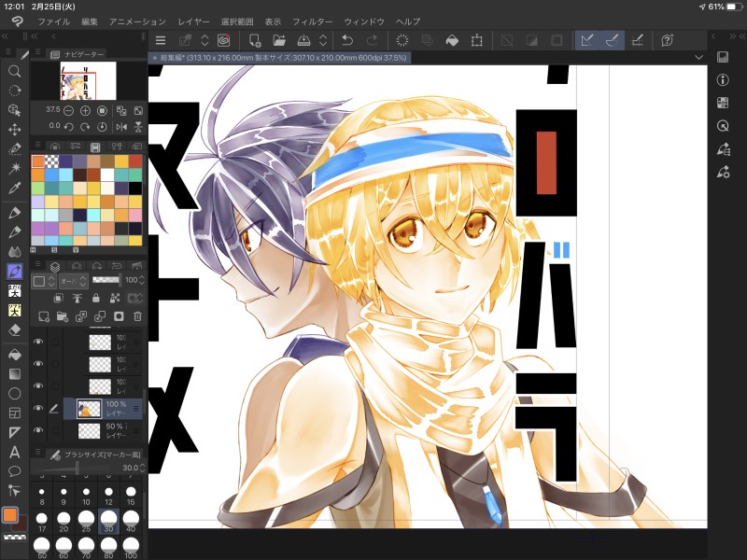Adjust layer opacity stepper beside 100
This screenshot has height=560, width=747.
click(142, 281)
